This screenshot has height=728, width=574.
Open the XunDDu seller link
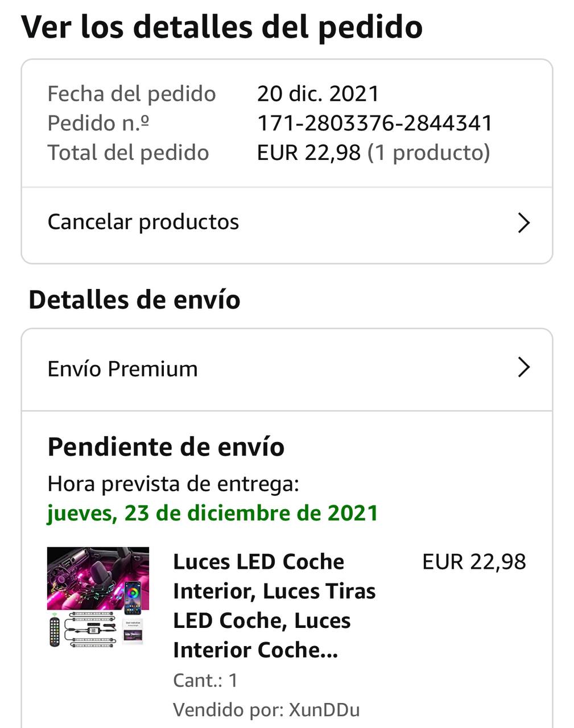[324, 710]
